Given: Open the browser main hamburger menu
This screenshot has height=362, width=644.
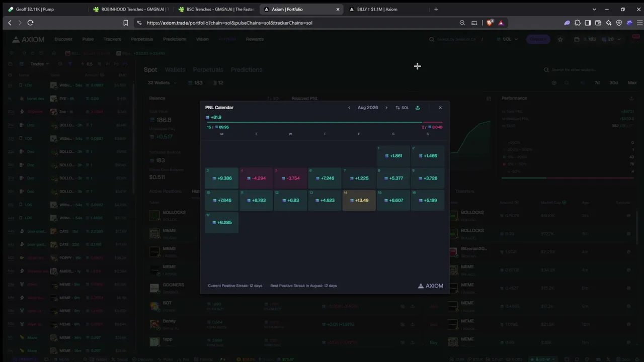Looking at the screenshot, I should [x=639, y=23].
